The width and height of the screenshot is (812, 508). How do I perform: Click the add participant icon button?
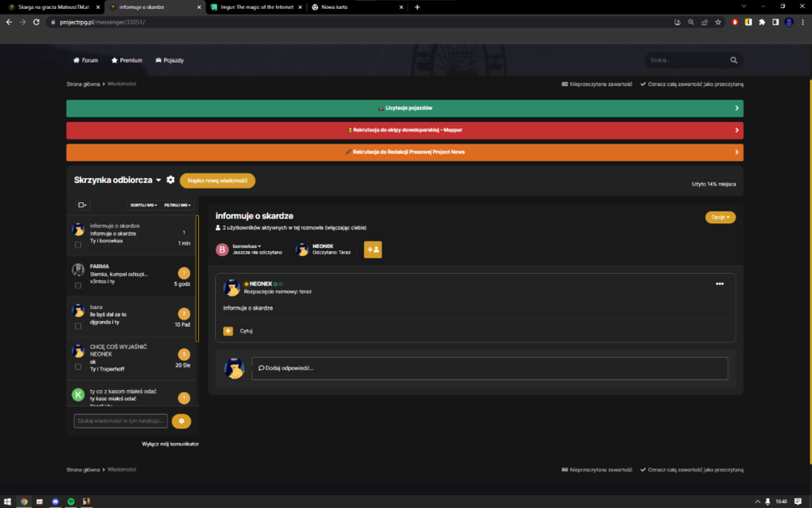point(373,250)
